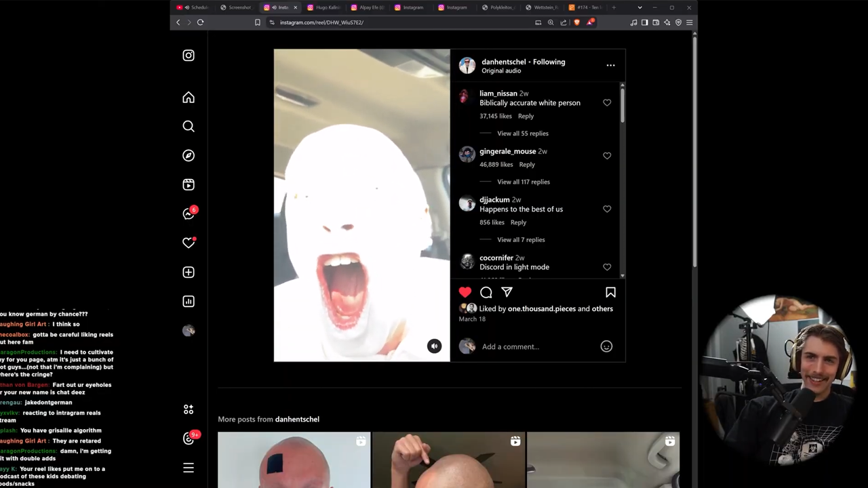The height and width of the screenshot is (488, 868).
Task: Open Reels from the Instagram sidebar
Action: pyautogui.click(x=188, y=184)
